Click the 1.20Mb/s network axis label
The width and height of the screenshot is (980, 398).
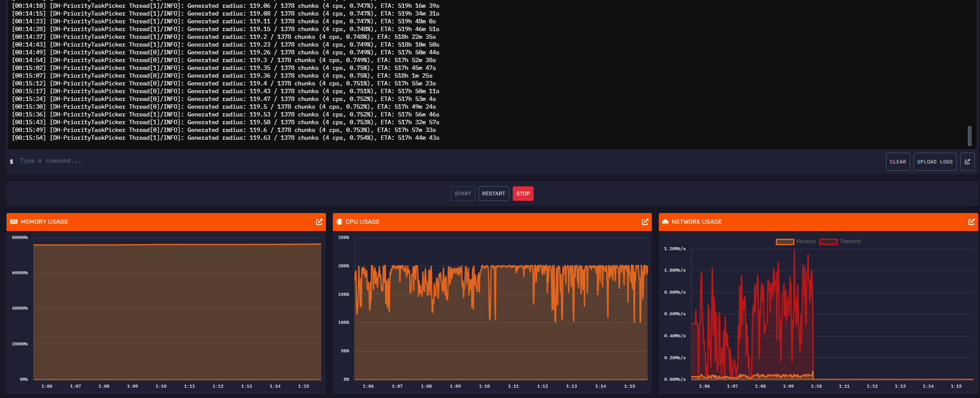[x=675, y=249]
